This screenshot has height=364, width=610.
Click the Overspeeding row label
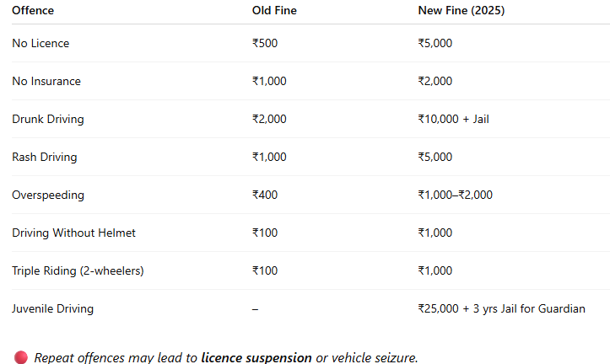(48, 195)
